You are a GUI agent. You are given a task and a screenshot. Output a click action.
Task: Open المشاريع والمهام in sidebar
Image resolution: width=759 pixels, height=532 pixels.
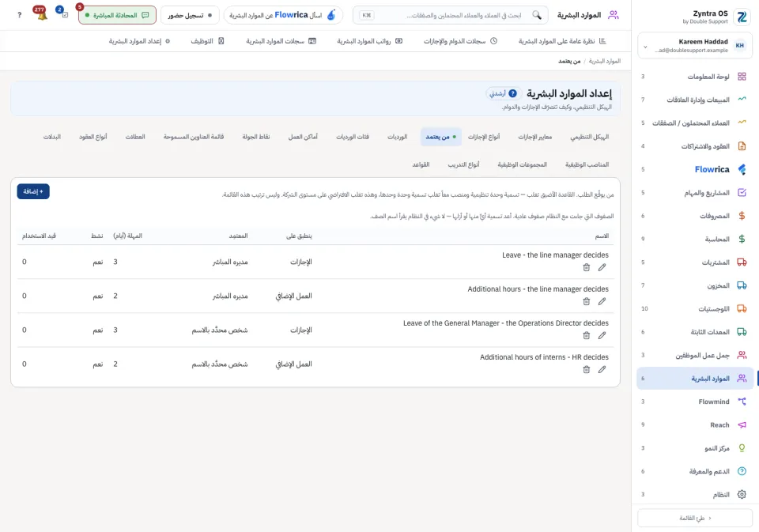(x=695, y=193)
